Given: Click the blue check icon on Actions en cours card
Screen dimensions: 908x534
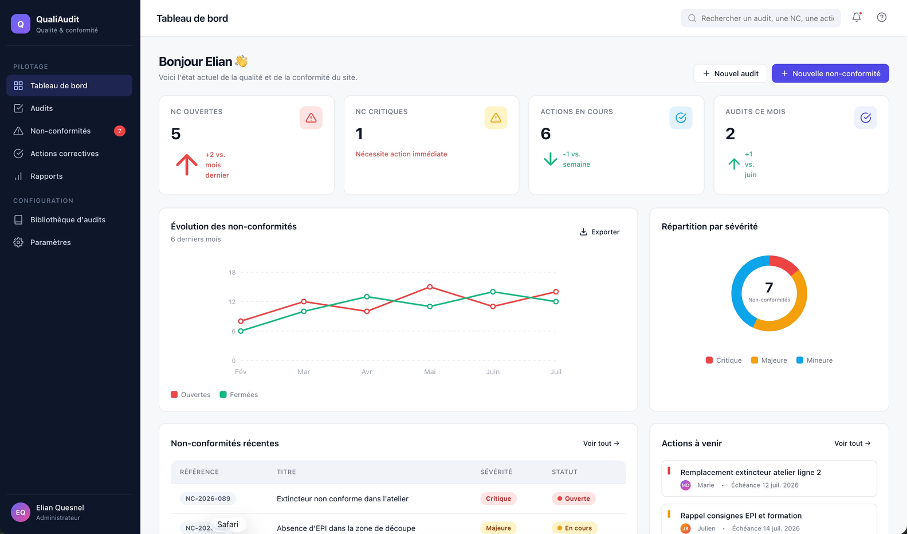Looking at the screenshot, I should [x=681, y=118].
